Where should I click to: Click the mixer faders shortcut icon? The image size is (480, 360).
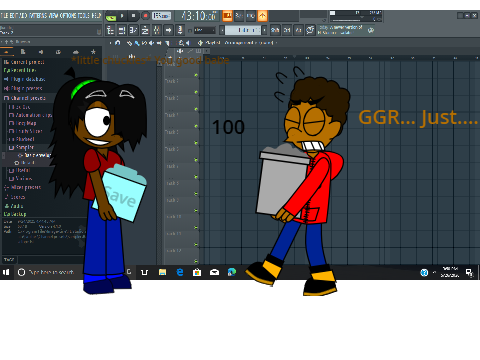[x=157, y=30]
